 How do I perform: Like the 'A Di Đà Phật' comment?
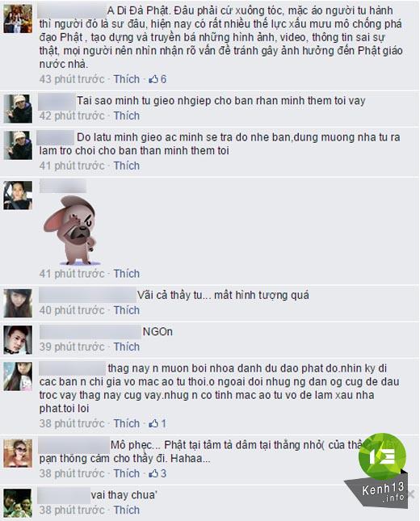[127, 79]
